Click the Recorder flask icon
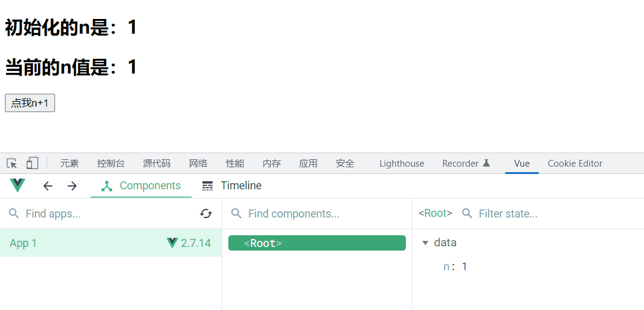The width and height of the screenshot is (644, 310). point(487,163)
